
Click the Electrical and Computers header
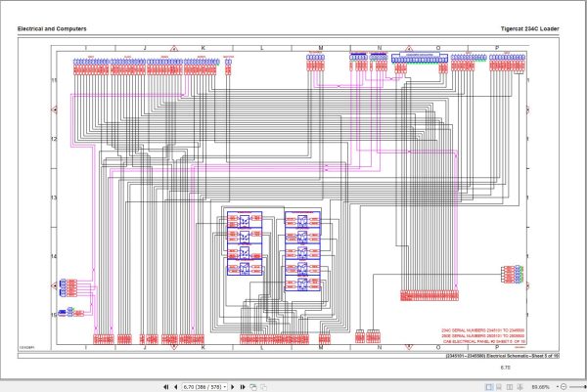tap(52, 28)
